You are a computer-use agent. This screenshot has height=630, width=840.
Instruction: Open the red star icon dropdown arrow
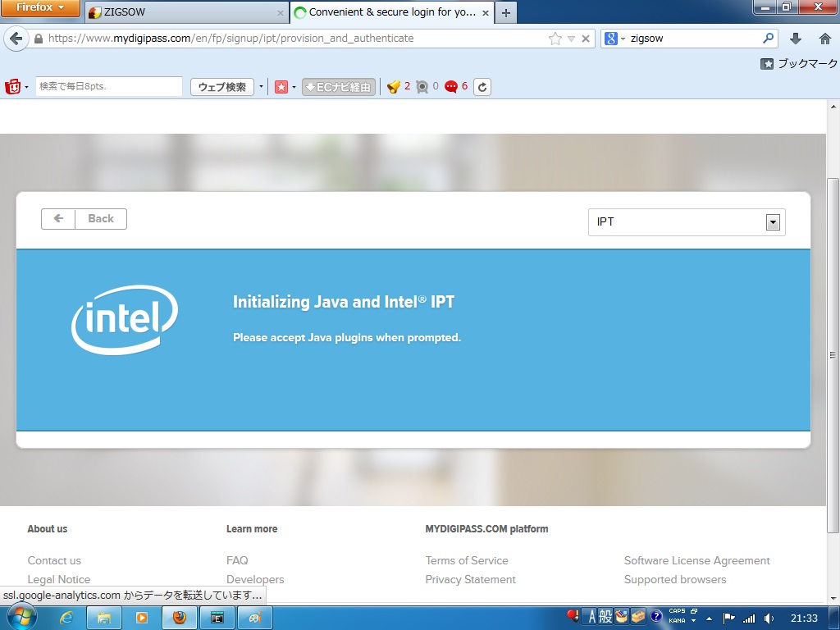(x=294, y=87)
